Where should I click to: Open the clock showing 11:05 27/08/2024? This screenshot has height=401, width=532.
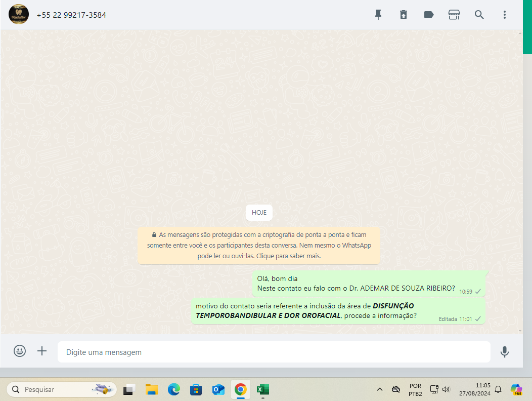coord(475,389)
